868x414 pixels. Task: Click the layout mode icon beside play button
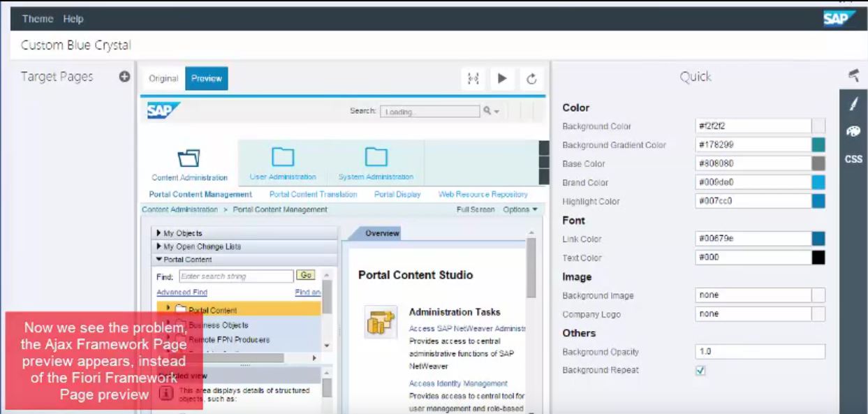click(x=473, y=79)
